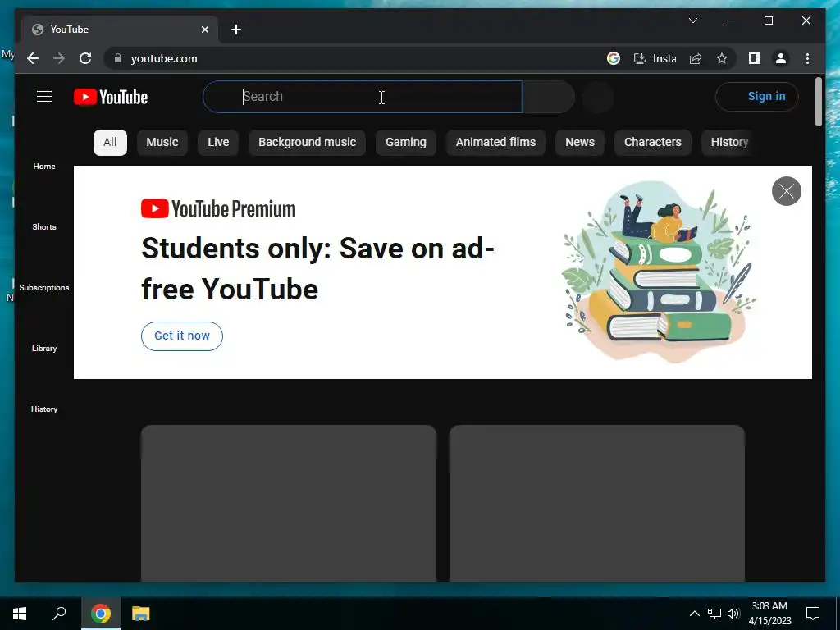Select the Background music chip
The height and width of the screenshot is (630, 840).
pyautogui.click(x=307, y=143)
